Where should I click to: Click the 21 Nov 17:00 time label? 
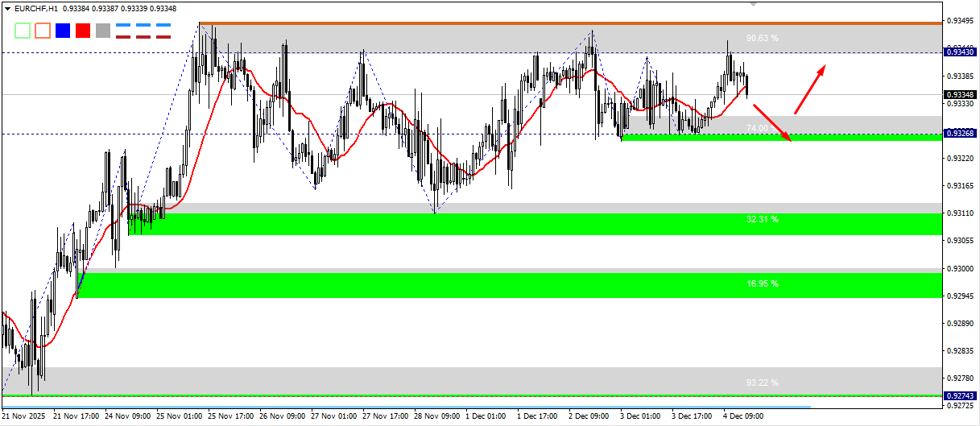(76, 416)
